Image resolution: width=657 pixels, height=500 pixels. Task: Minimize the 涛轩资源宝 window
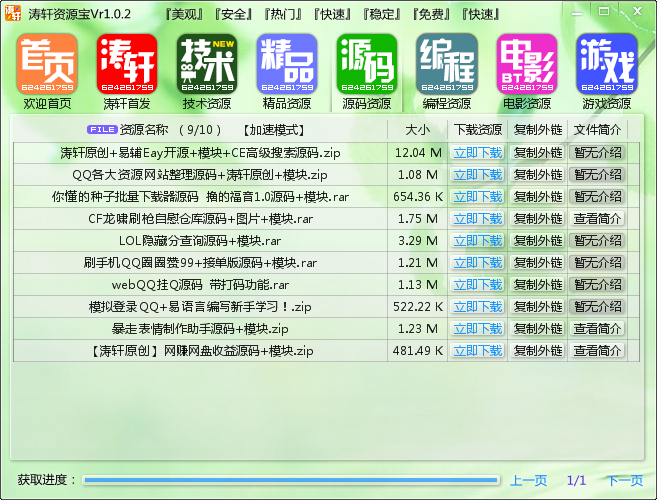click(x=577, y=13)
